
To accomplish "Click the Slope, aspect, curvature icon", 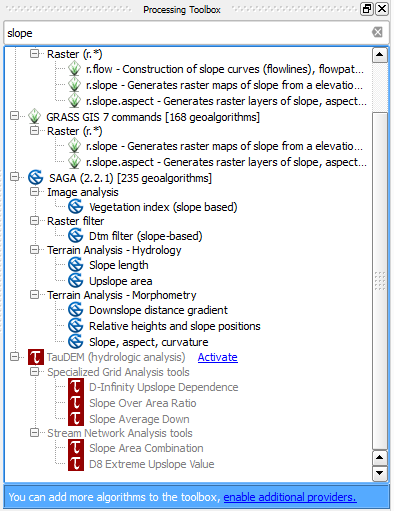I will [x=76, y=342].
